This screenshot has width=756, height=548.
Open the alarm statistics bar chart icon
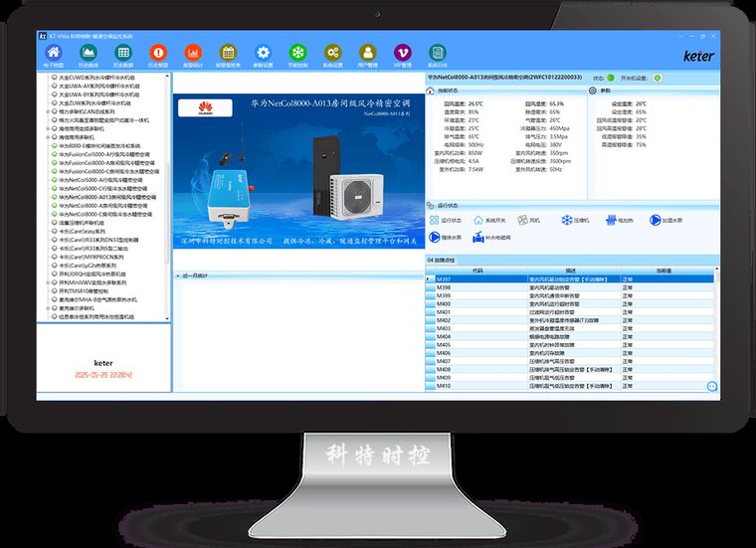pos(193,53)
